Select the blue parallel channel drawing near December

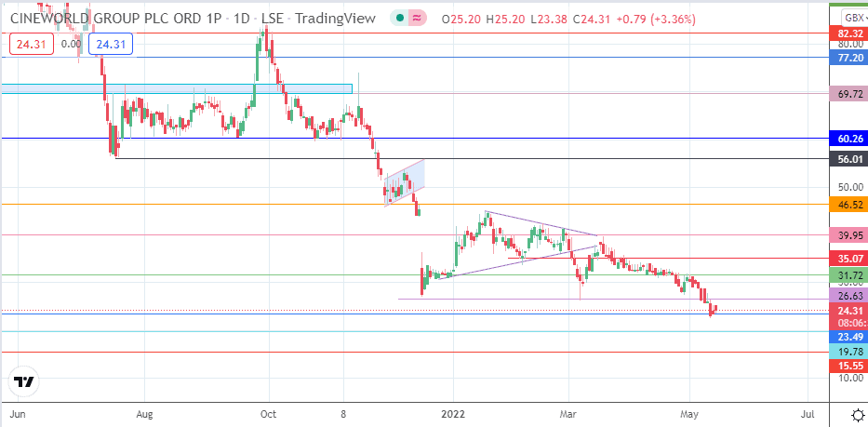tap(405, 182)
